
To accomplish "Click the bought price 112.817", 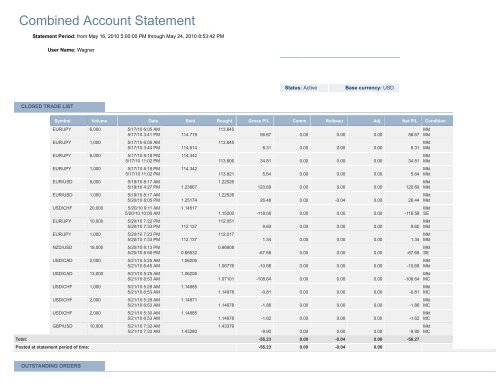I will 226,234.
